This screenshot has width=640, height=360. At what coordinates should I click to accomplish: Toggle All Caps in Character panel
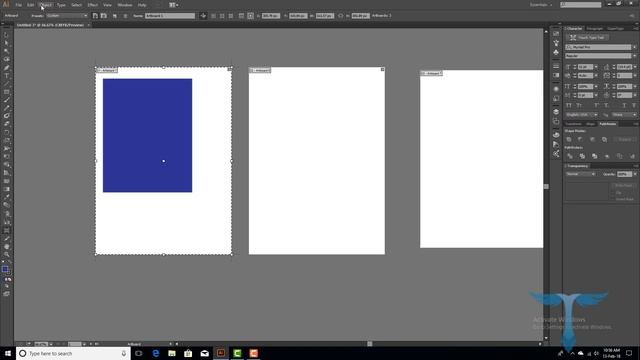569,105
